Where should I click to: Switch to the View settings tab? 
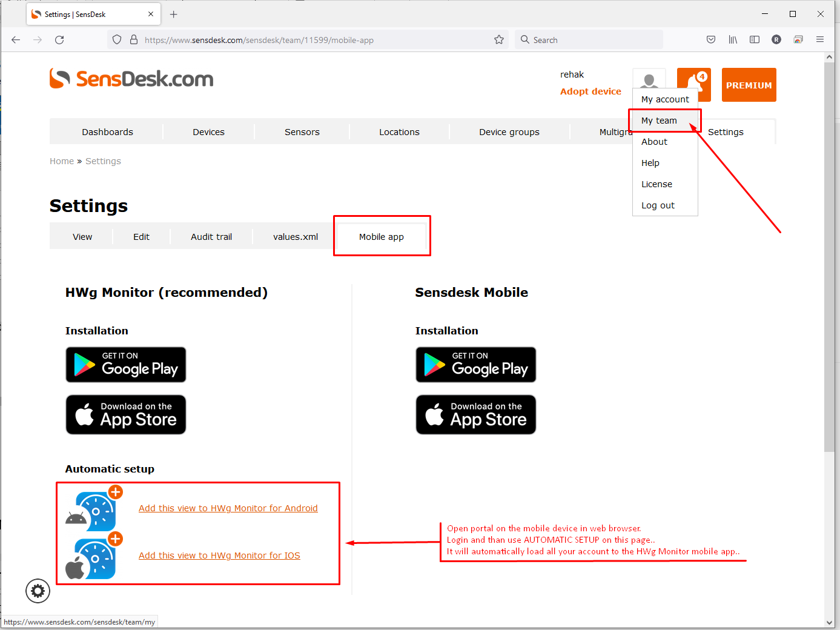[82, 237]
